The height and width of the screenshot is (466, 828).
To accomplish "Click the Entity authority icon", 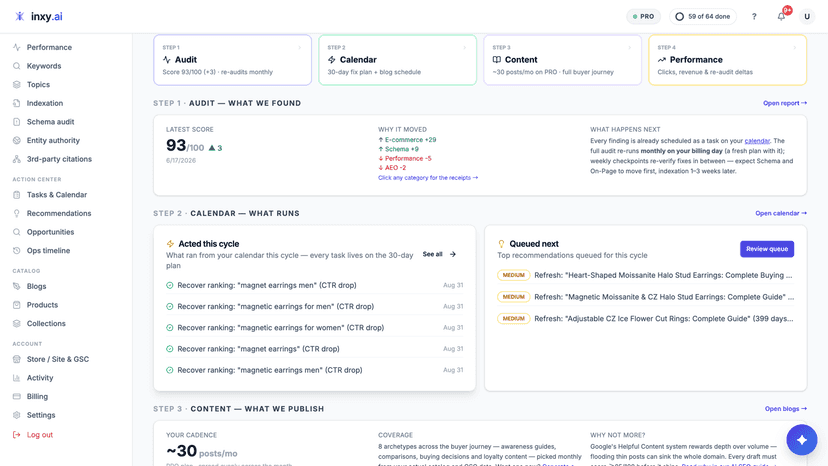I will coord(17,141).
